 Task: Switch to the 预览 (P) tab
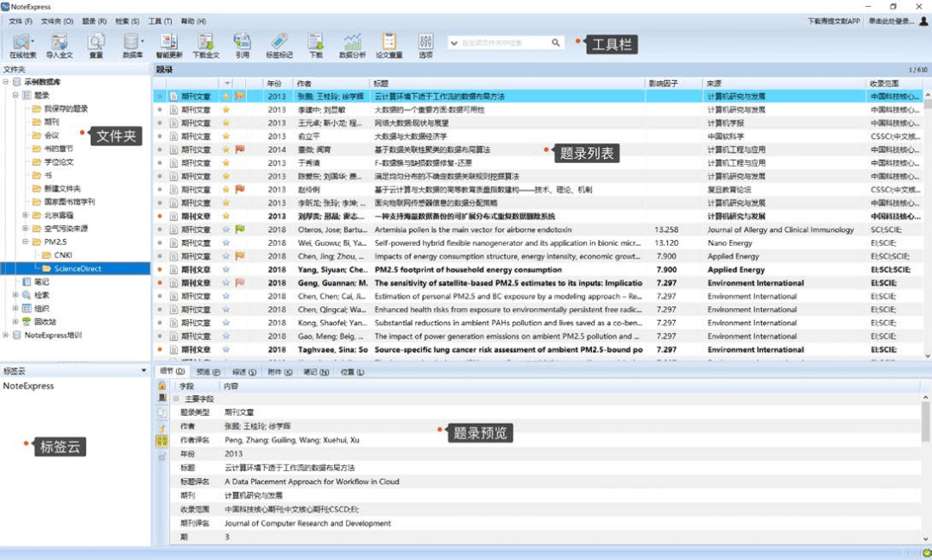(x=208, y=372)
